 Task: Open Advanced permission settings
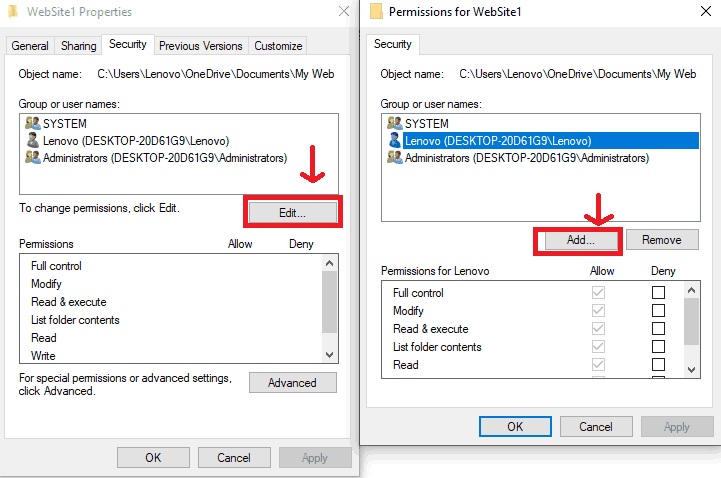(292, 383)
